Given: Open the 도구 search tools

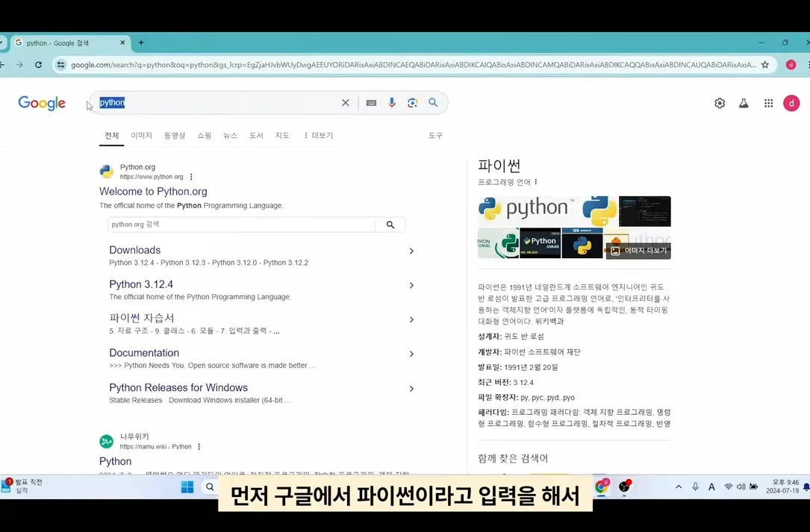Looking at the screenshot, I should 435,135.
